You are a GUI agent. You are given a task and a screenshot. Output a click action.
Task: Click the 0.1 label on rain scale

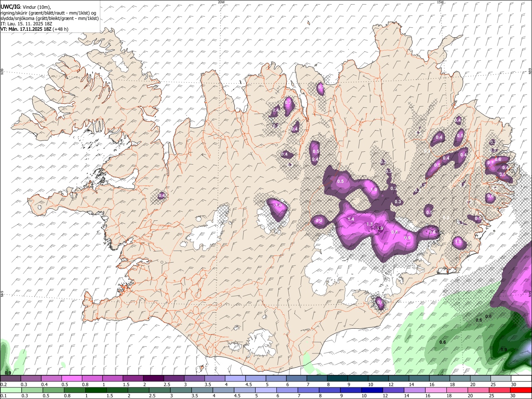[x=3, y=396]
